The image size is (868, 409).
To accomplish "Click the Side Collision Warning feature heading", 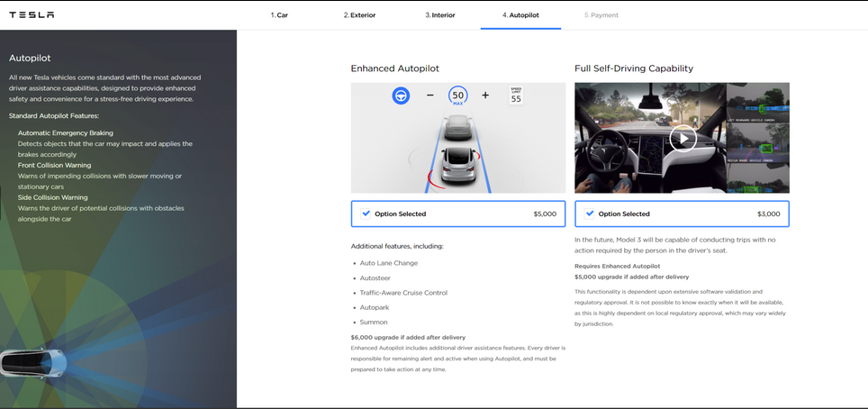I will point(53,197).
